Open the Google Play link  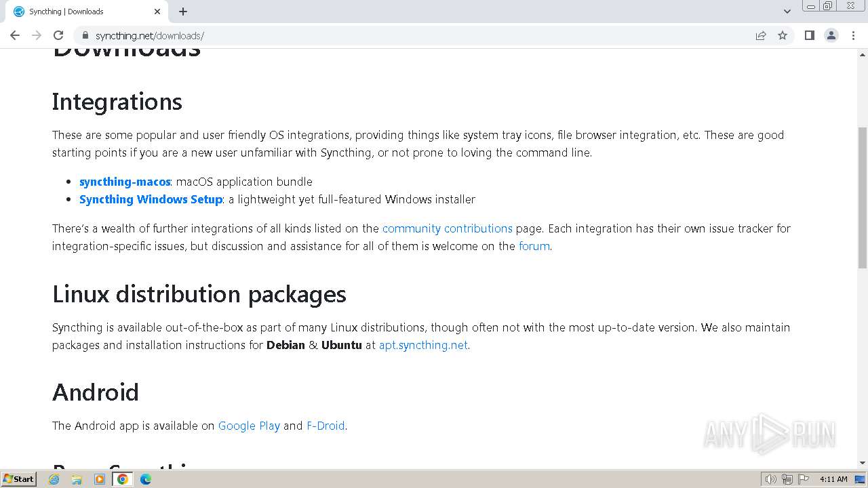(x=249, y=426)
